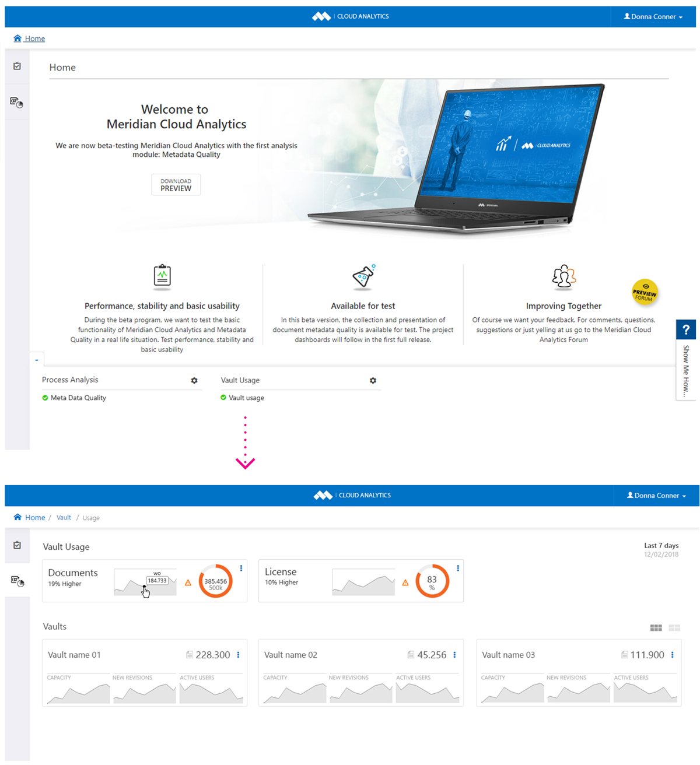Click green check icon beside Vault usage
700x765 pixels.
click(x=223, y=398)
